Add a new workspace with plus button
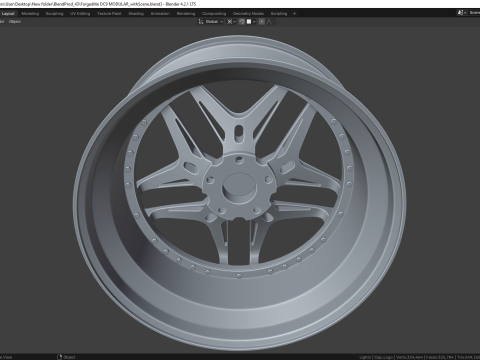480x360 pixels. (x=294, y=14)
